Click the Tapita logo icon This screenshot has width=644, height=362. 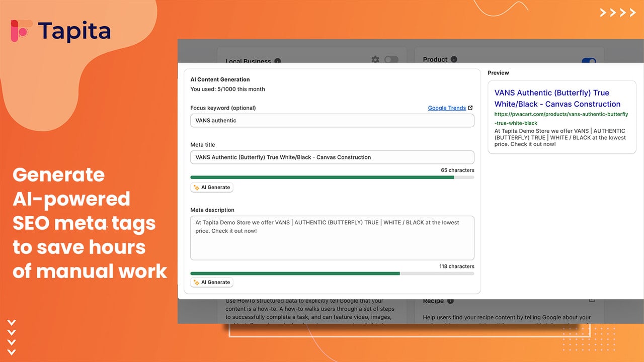coord(22,31)
